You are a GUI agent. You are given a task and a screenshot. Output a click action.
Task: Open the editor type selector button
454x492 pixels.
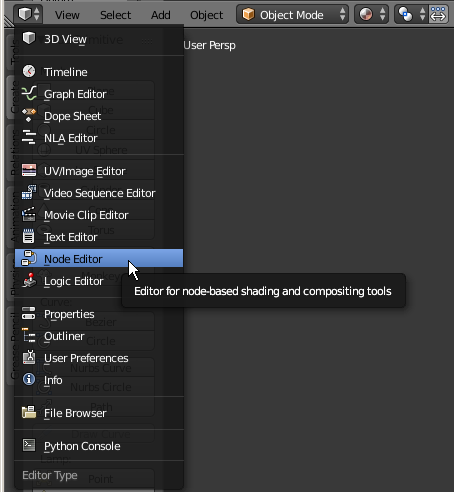pyautogui.click(x=28, y=14)
